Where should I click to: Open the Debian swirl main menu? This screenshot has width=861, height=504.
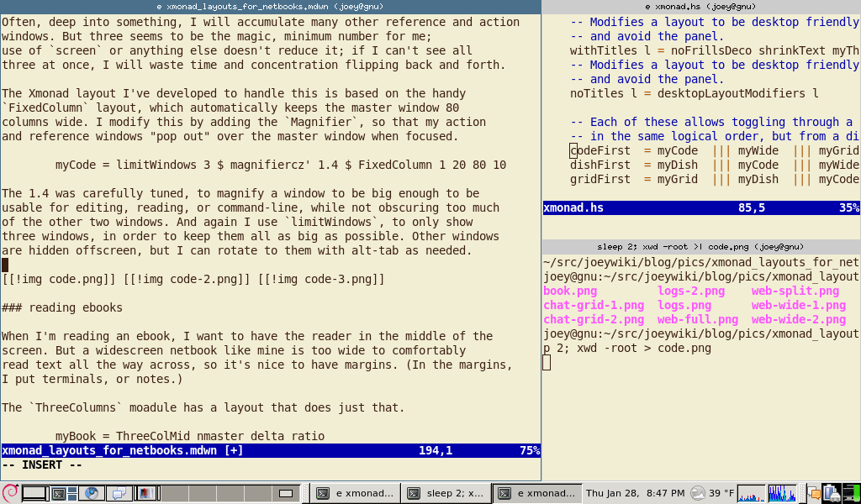pos(10,493)
